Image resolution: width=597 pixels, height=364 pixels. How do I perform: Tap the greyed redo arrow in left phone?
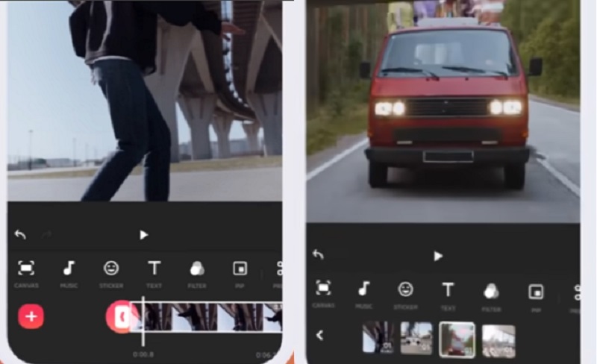[x=46, y=234]
